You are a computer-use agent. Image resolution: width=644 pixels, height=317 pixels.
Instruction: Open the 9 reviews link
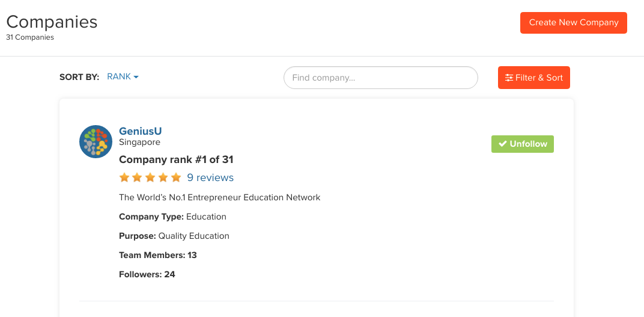(x=210, y=177)
